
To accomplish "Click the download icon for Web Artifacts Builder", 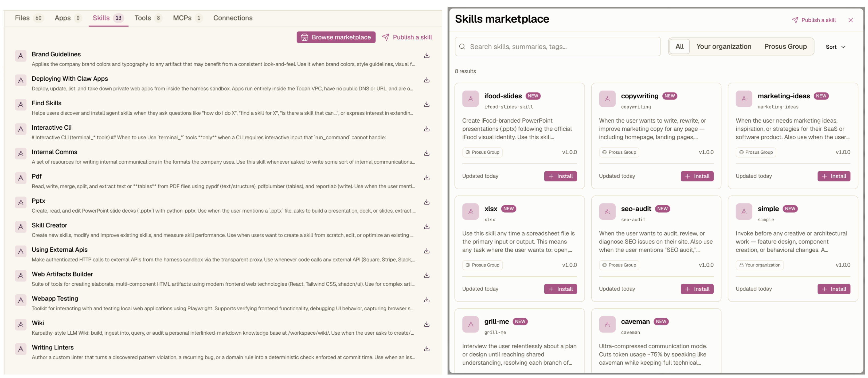I will point(427,275).
